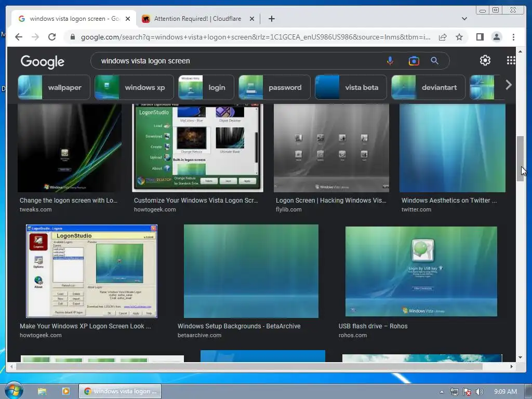This screenshot has height=399, width=532.
Task: Open the Windows Start menu
Action: click(14, 391)
